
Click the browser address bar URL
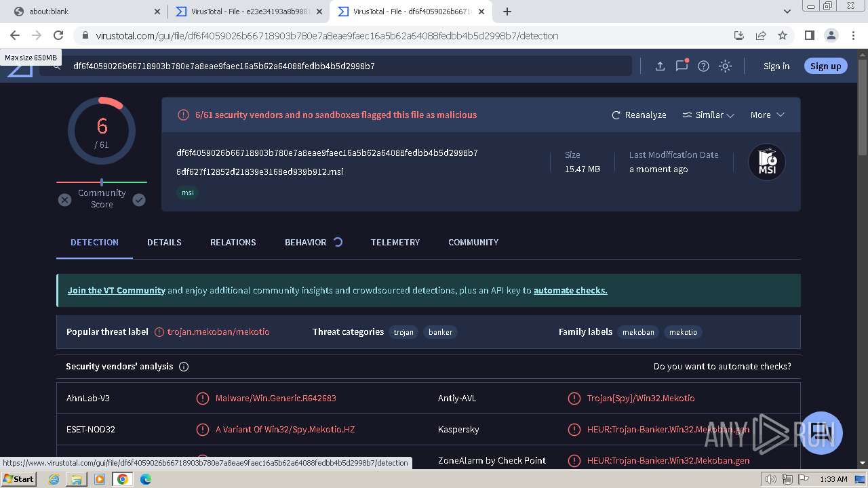(x=327, y=35)
